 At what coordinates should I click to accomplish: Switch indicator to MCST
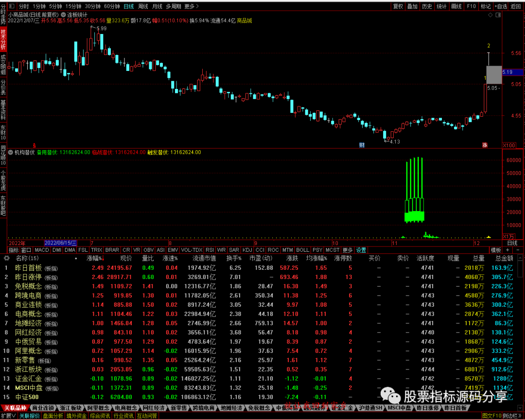(332, 250)
